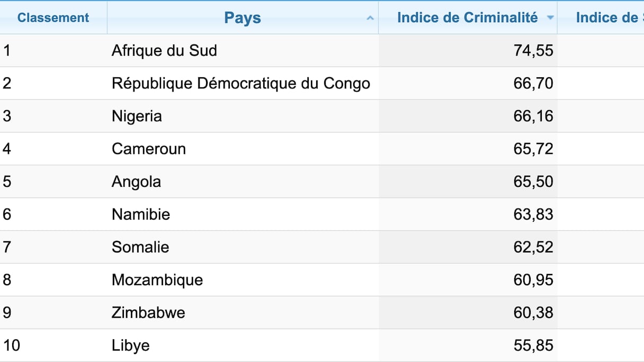This screenshot has height=362, width=644.
Task: Click the descending sort arrow on Indice de Criminalité
Action: (550, 18)
